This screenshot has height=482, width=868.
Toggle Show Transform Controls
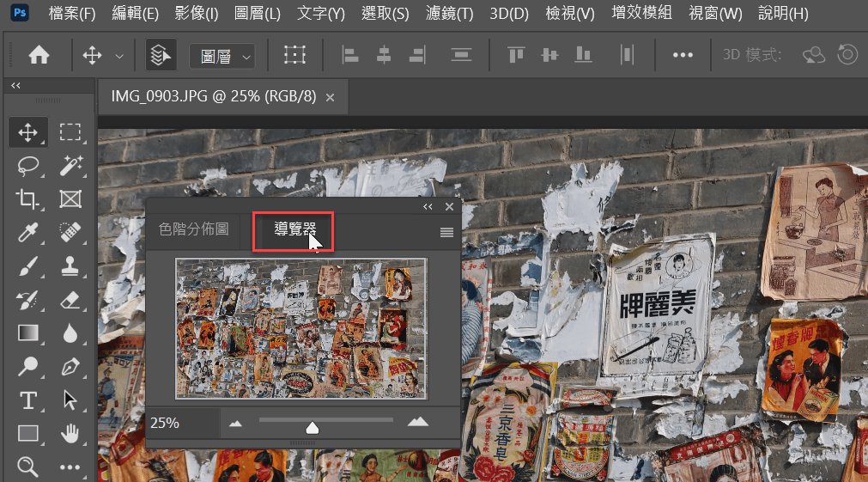click(295, 55)
